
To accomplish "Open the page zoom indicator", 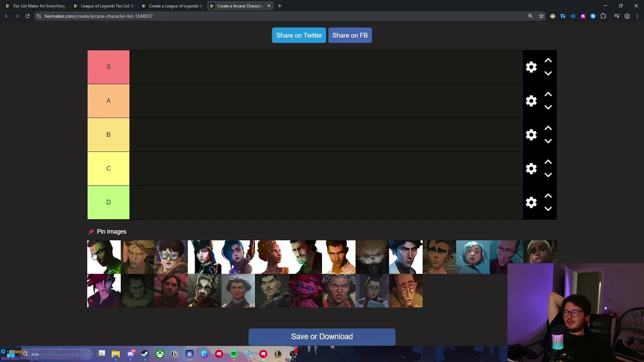I will (530, 16).
